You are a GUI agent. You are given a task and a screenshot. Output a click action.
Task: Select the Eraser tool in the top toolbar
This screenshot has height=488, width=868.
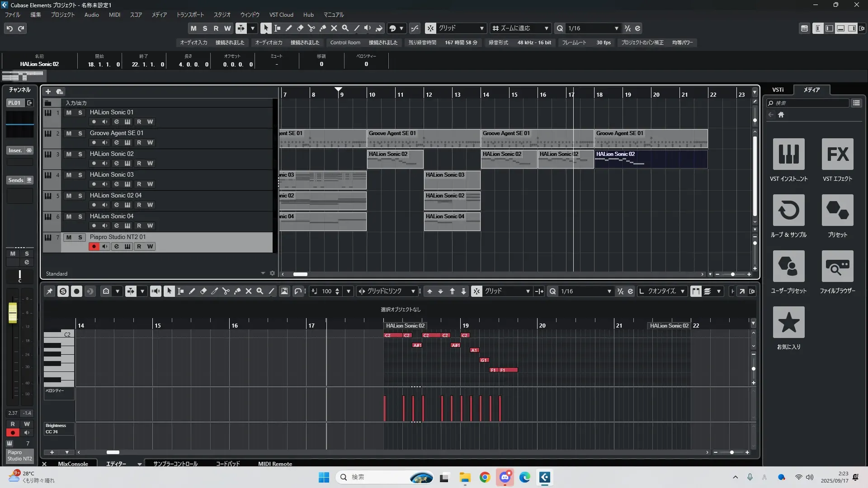(x=300, y=28)
